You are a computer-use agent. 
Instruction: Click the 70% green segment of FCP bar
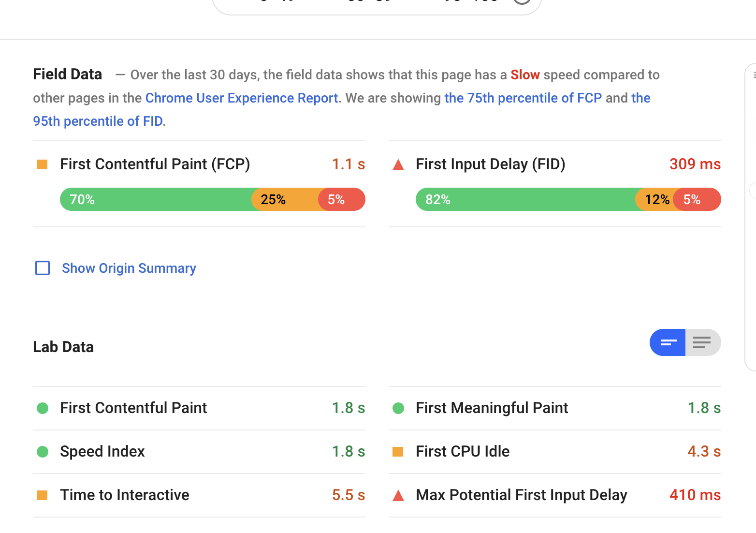155,199
